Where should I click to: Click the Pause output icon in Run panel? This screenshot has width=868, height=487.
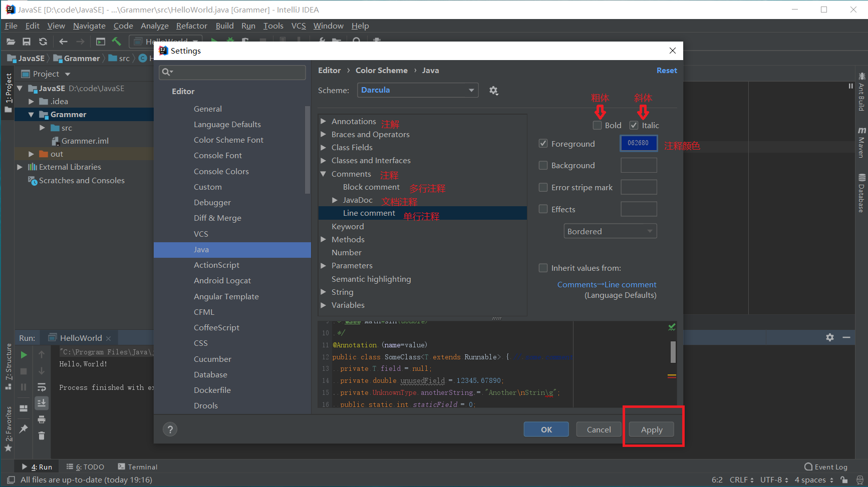(x=24, y=387)
